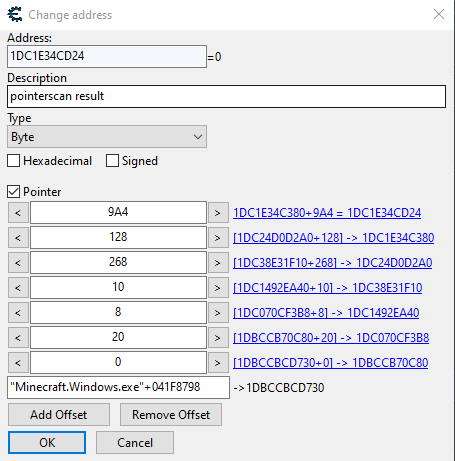455x461 pixels.
Task: Open the Type dropdown showing Byte
Action: tap(107, 137)
